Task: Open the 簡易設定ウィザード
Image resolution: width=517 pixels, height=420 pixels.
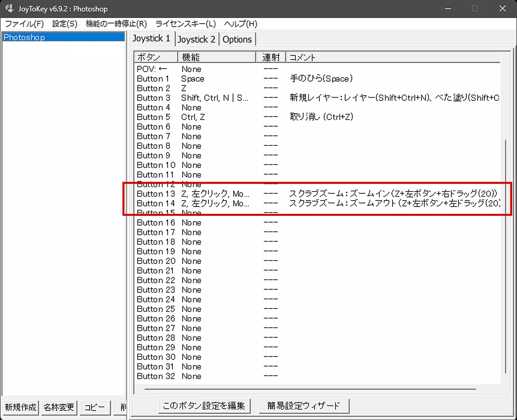Action: [x=304, y=406]
